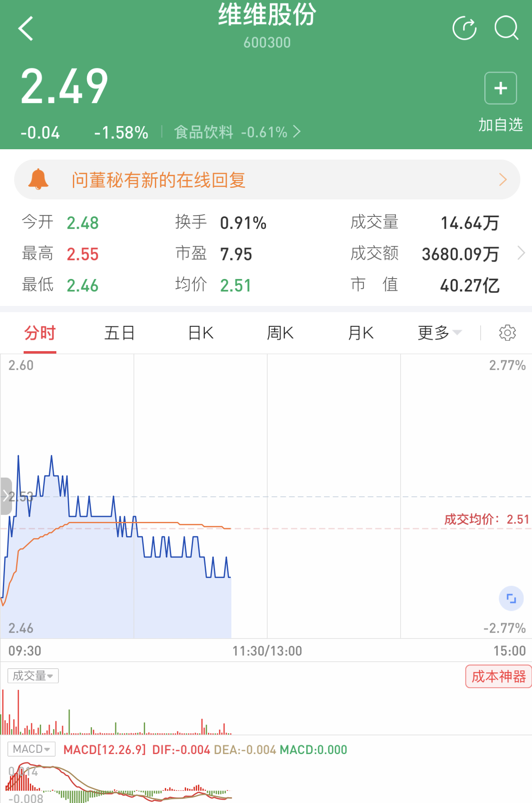This screenshot has height=803, width=532.
Task: Select the 月K chart tab
Action: tap(360, 333)
